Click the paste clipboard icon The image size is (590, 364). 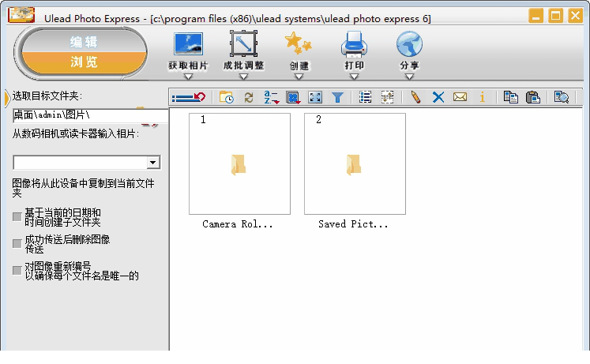pos(533,97)
